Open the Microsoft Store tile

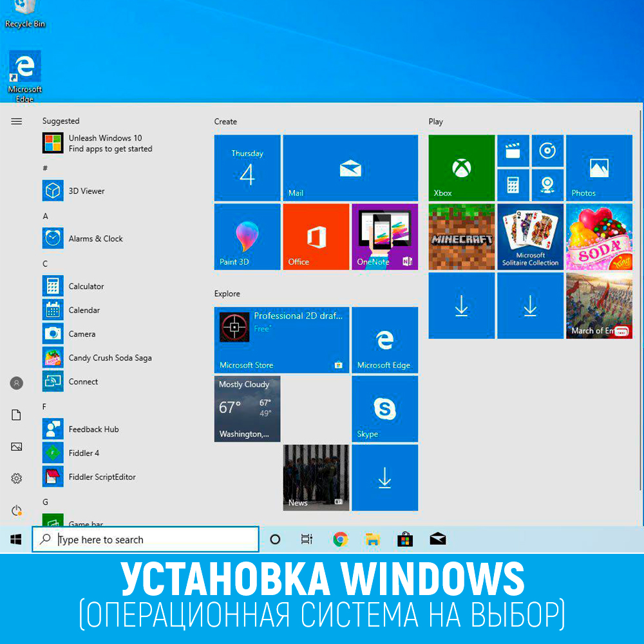282,339
